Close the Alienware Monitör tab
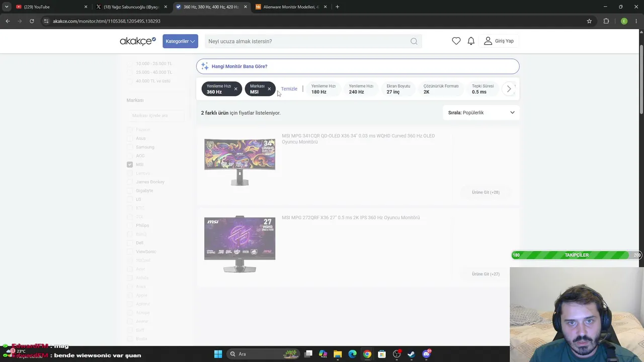The width and height of the screenshot is (644, 362). click(x=325, y=7)
